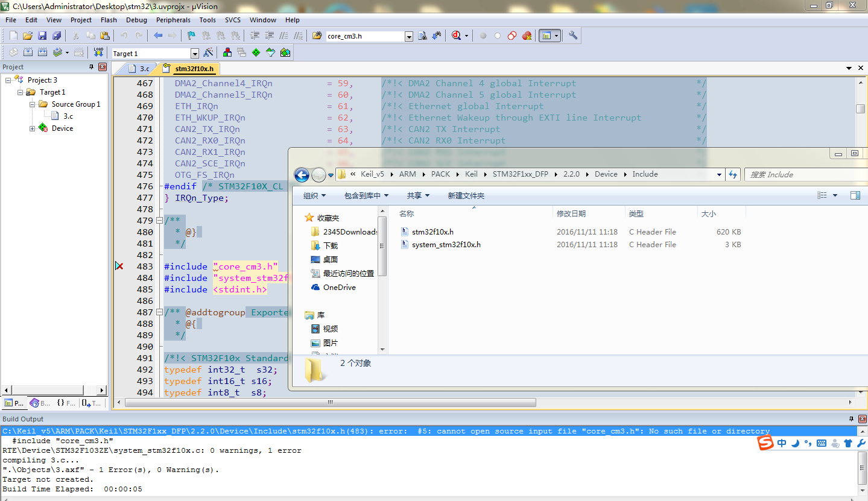Open Pack Installer icon

[x=285, y=52]
